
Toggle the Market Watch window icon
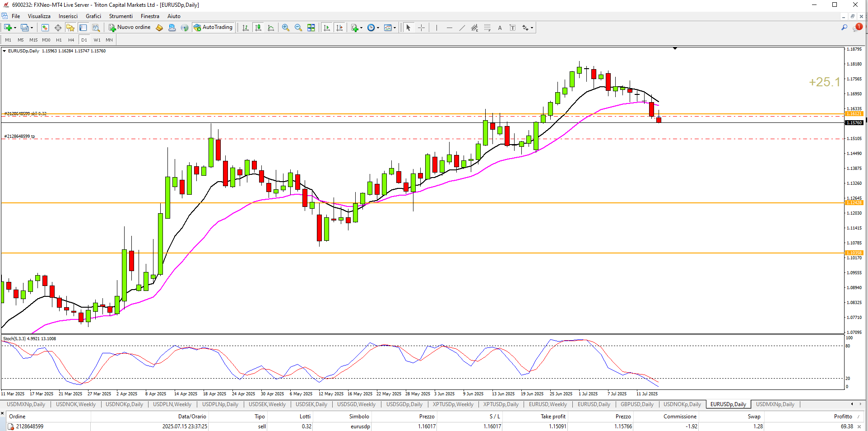click(x=45, y=28)
